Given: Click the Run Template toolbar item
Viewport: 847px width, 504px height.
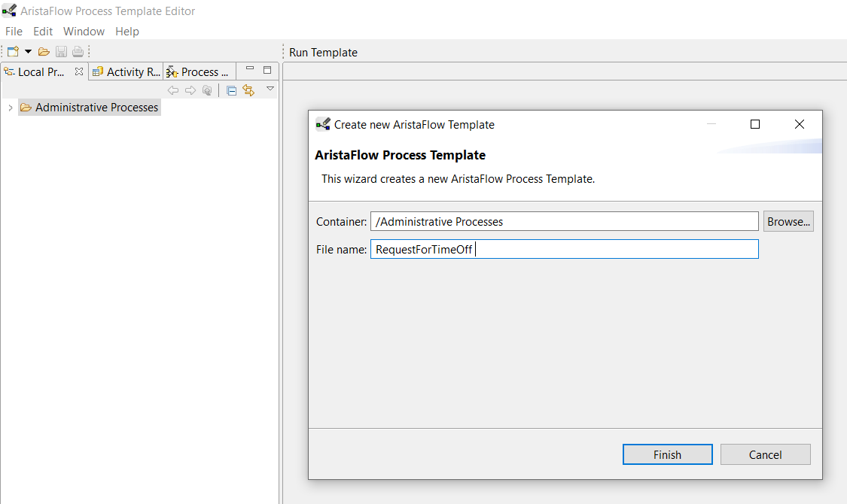Looking at the screenshot, I should (323, 53).
